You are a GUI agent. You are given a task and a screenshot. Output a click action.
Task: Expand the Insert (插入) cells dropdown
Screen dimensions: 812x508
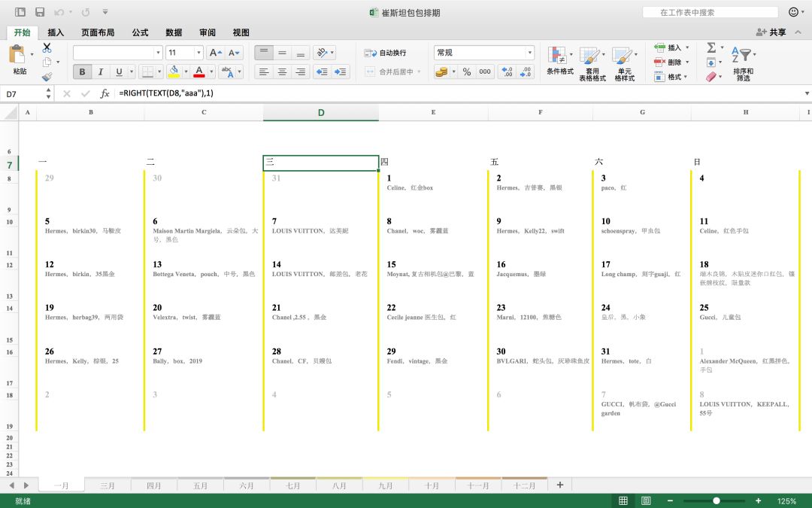(x=687, y=47)
